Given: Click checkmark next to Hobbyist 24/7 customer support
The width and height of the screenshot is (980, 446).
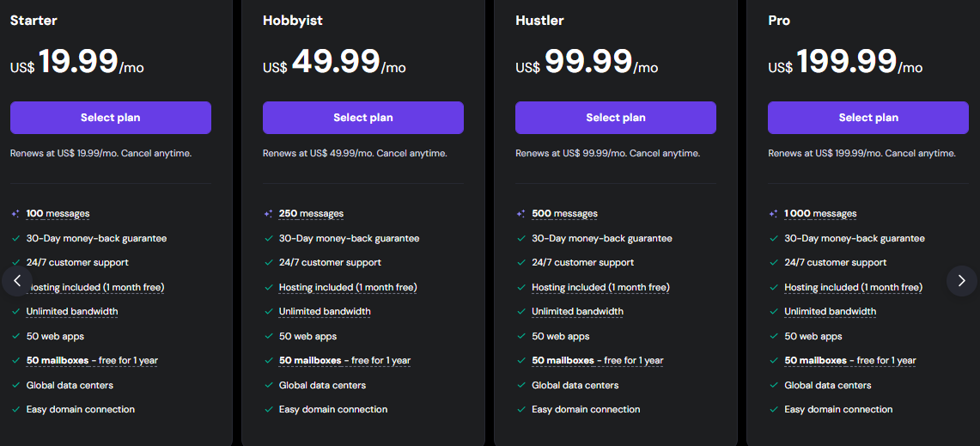Looking at the screenshot, I should click(x=268, y=263).
